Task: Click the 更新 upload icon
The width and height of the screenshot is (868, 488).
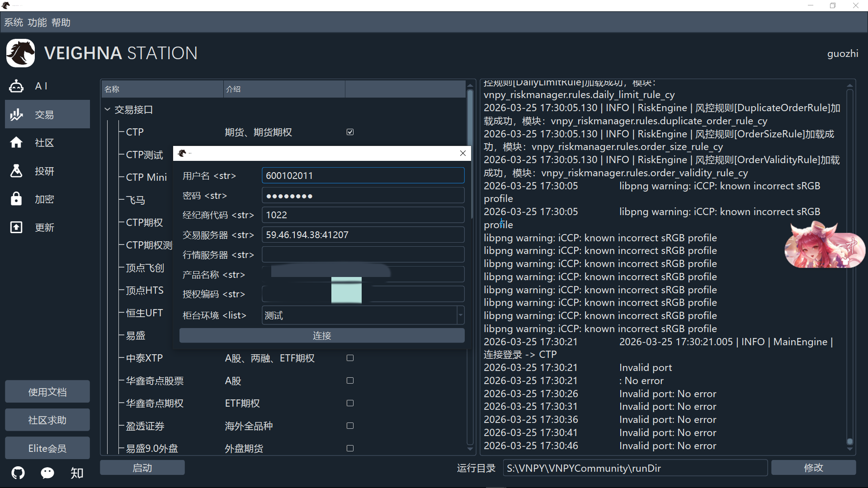Action: point(17,227)
